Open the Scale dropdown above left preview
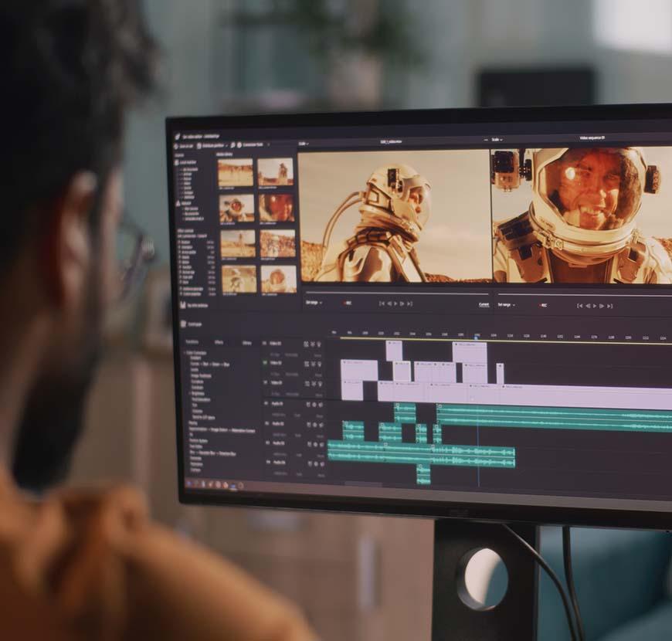The height and width of the screenshot is (641, 672). (x=304, y=144)
